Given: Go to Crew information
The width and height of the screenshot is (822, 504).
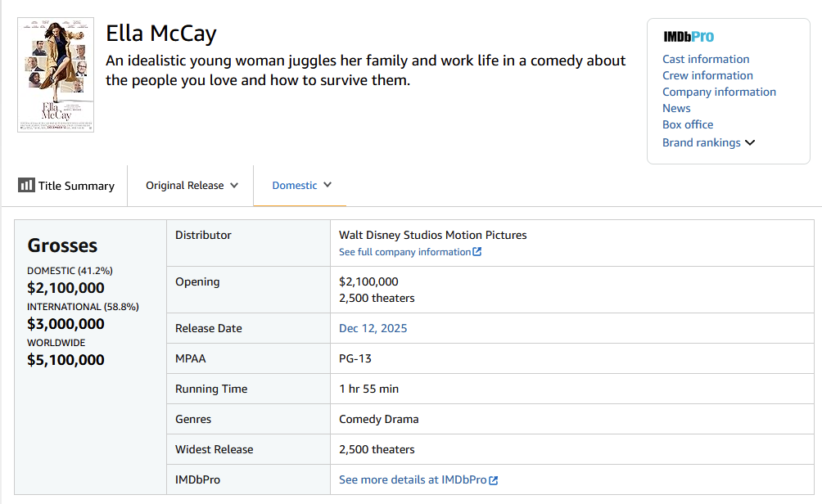Looking at the screenshot, I should (x=707, y=75).
